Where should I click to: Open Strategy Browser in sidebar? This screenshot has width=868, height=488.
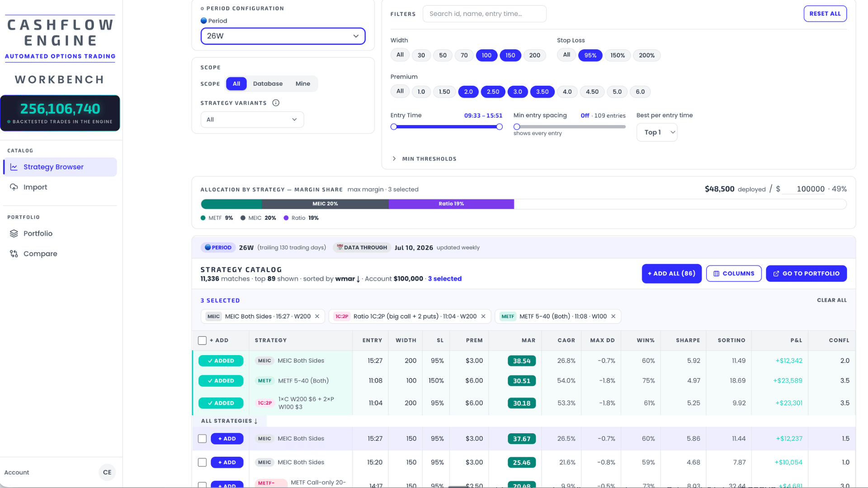pyautogui.click(x=60, y=167)
